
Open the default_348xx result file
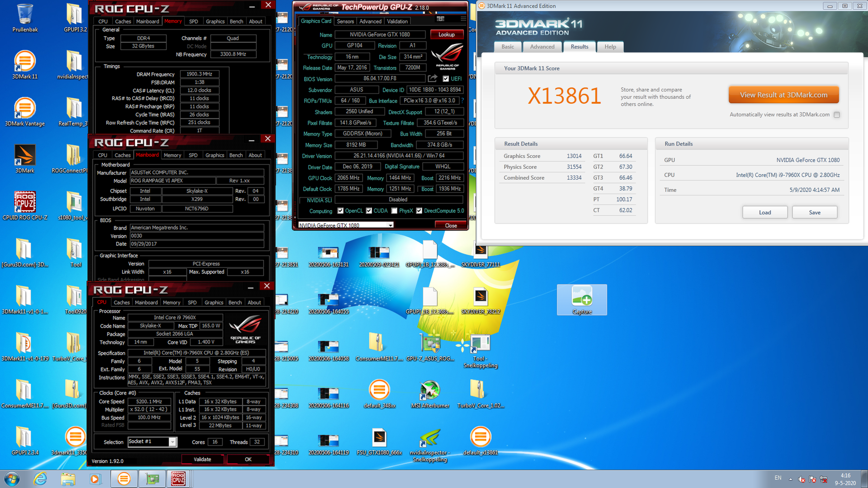tap(379, 394)
